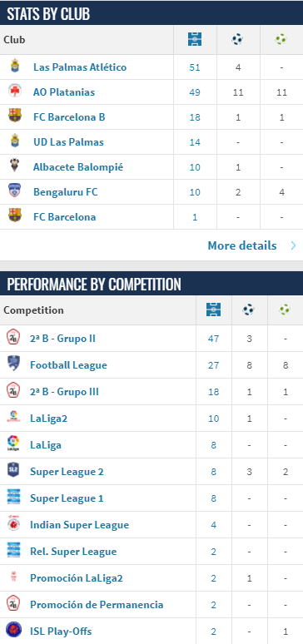Click the ISL Play-Offs competition logo
The image size is (303, 644).
point(13,630)
